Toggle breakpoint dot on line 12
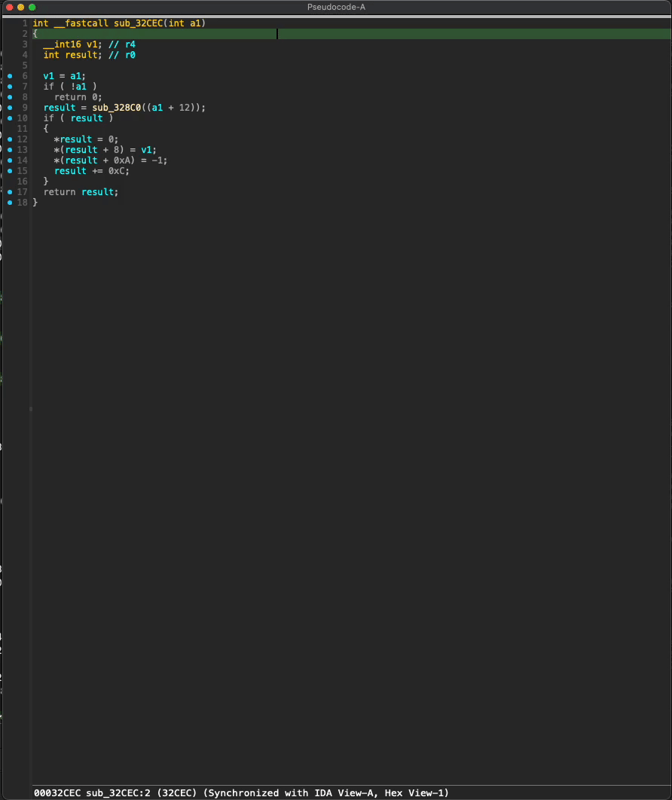This screenshot has height=800, width=672. click(10, 139)
